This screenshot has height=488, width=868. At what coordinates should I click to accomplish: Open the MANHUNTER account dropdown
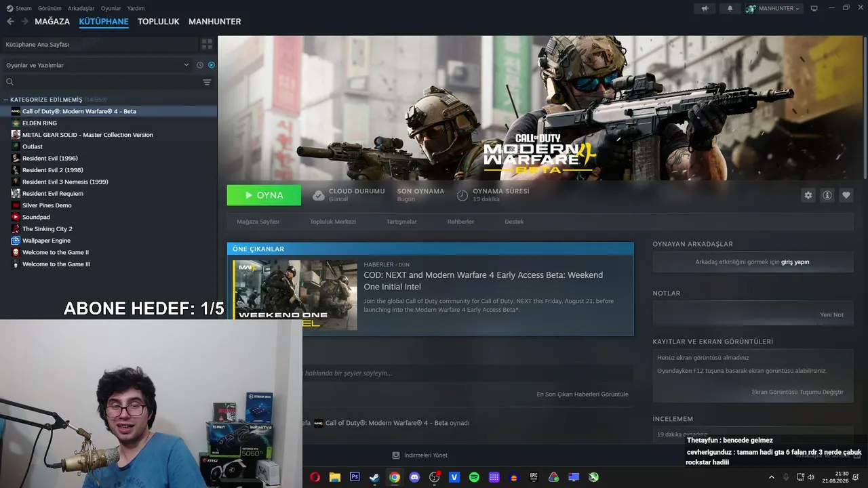pyautogui.click(x=773, y=8)
